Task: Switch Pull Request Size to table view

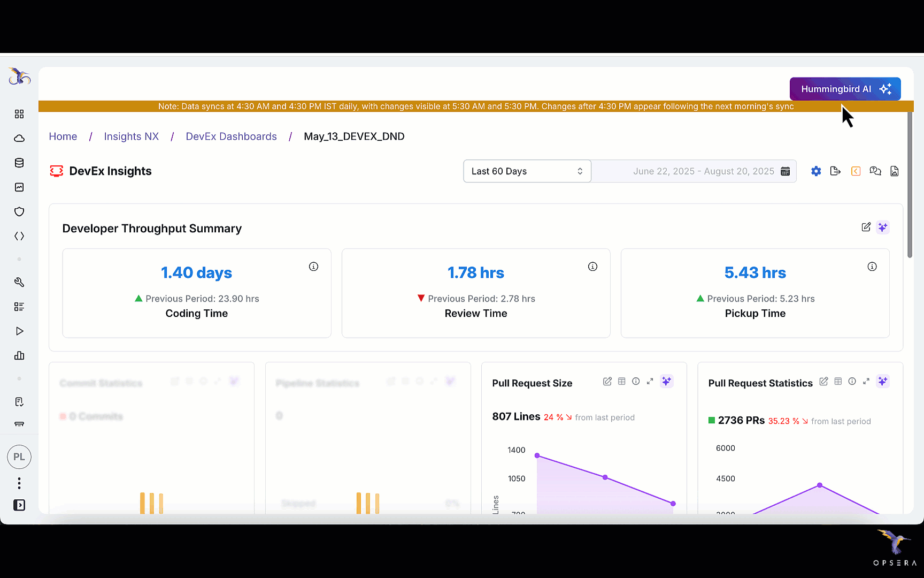Action: 621,382
